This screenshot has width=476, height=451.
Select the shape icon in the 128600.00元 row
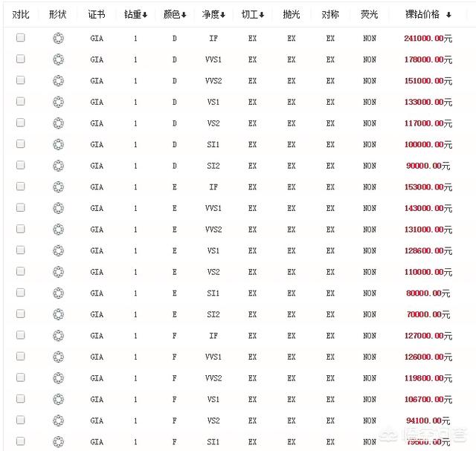[x=58, y=250]
